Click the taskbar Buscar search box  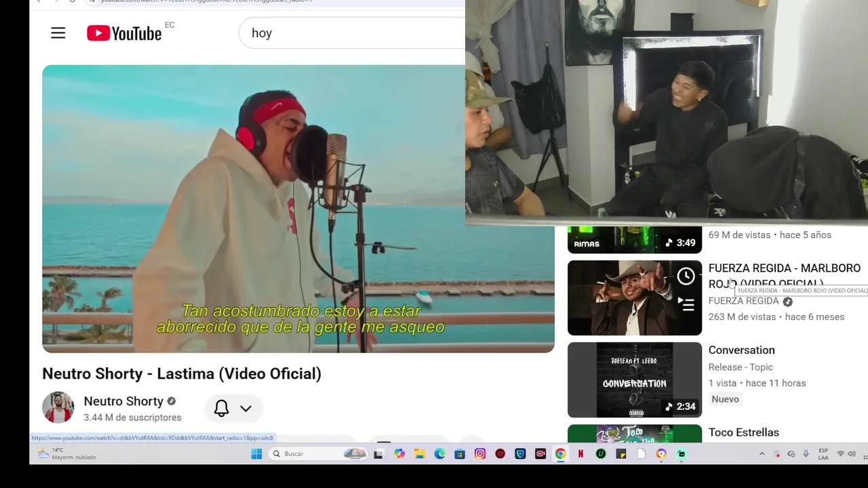point(319,454)
